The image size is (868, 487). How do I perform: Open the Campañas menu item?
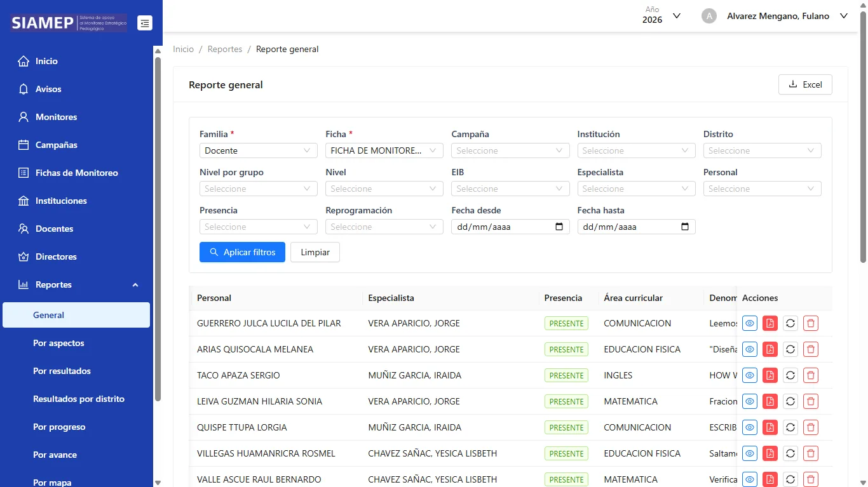click(x=76, y=145)
